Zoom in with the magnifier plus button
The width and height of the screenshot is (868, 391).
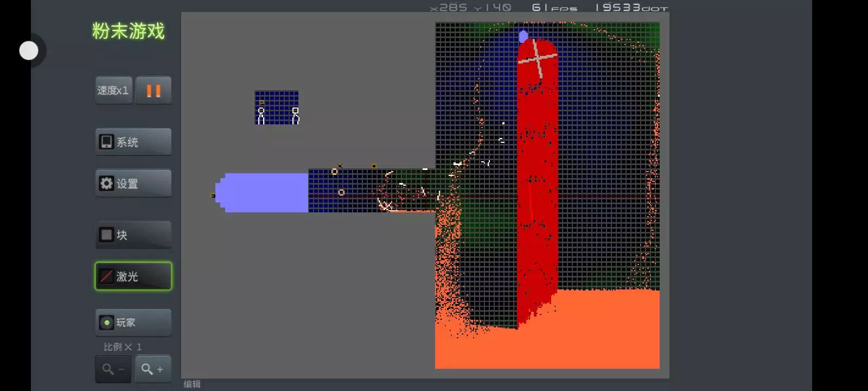pyautogui.click(x=153, y=369)
